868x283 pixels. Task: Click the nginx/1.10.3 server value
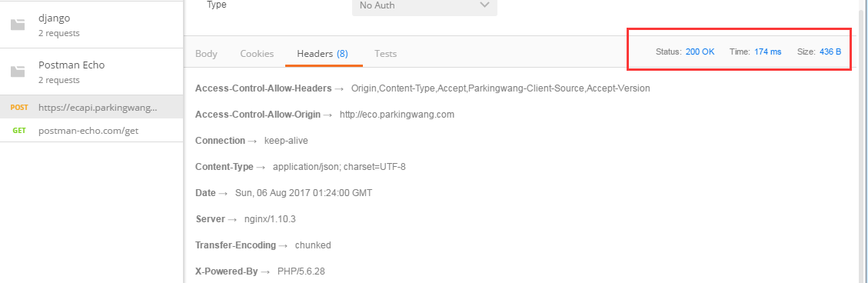coord(270,219)
